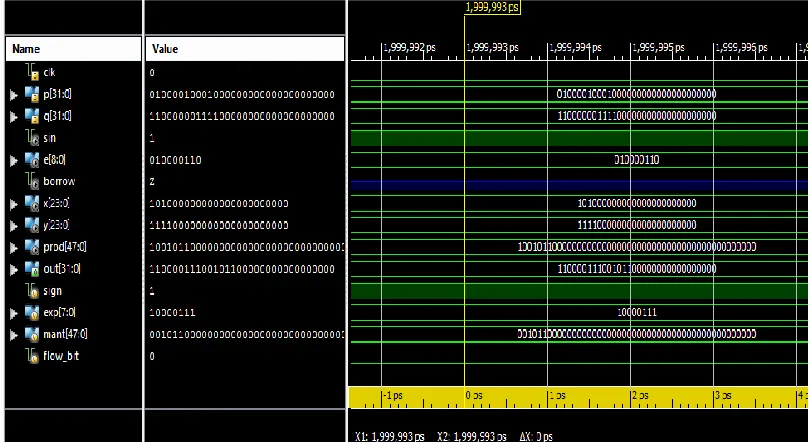Select the sign signal name
Screen dimensions: 812x442
[52, 291]
